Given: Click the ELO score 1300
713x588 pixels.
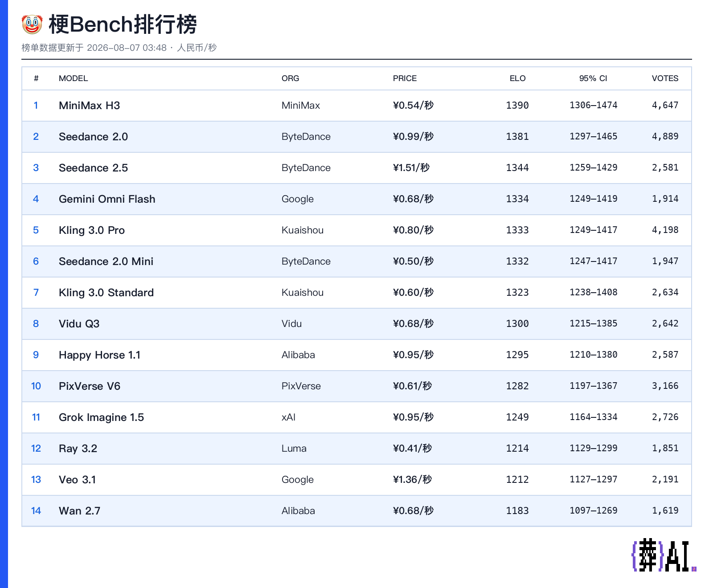Looking at the screenshot, I should [517, 324].
